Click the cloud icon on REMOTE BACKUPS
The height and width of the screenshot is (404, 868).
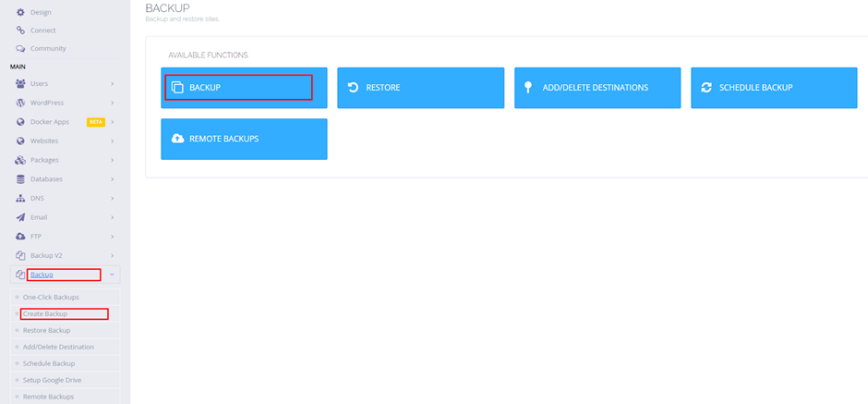click(x=177, y=139)
